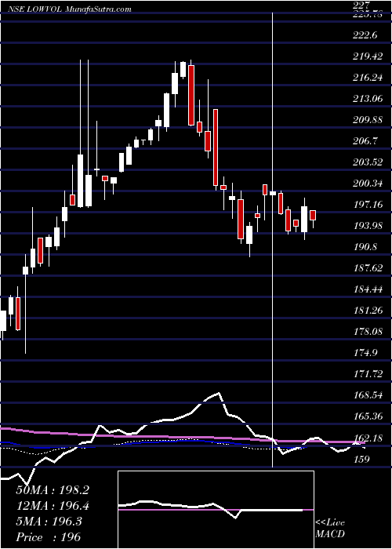The height and width of the screenshot is (549, 392).
Task: Select the 209.88 price axis label
Action: 369,120
